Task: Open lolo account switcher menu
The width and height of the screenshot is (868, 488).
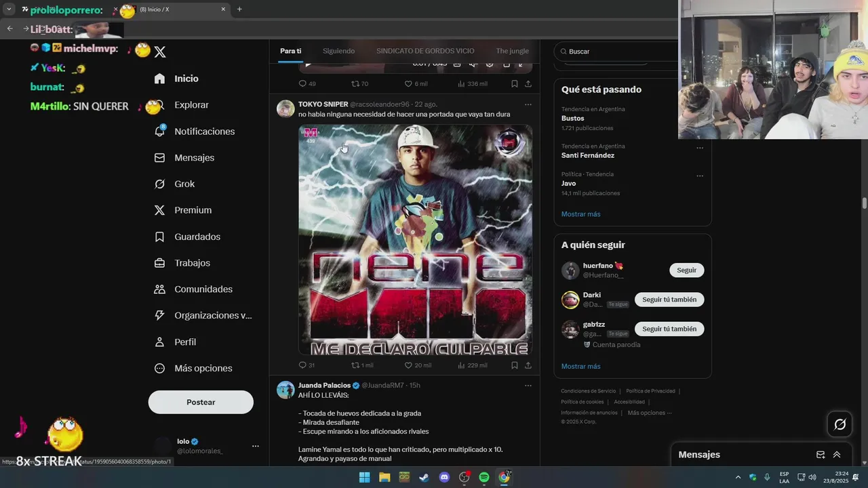Action: click(256, 446)
